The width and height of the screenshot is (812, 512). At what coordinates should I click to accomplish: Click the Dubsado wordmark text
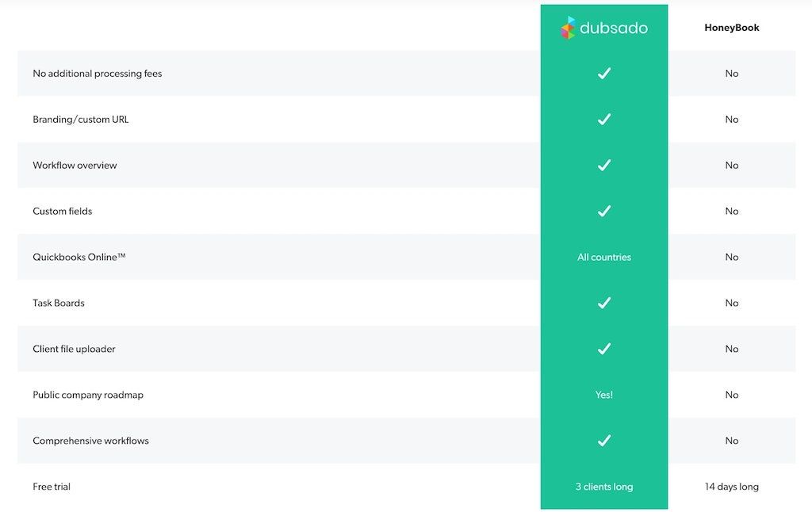click(x=614, y=29)
